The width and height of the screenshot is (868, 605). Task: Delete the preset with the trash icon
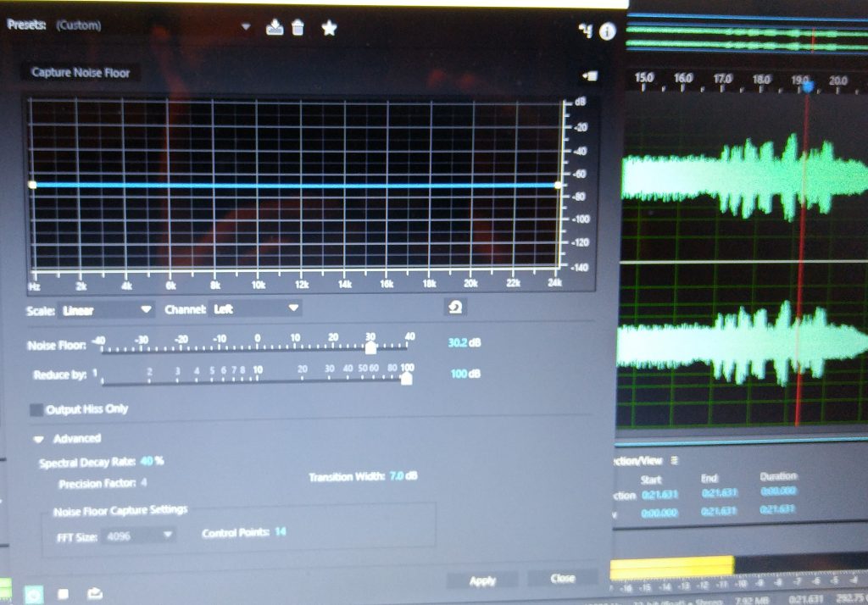tap(298, 27)
